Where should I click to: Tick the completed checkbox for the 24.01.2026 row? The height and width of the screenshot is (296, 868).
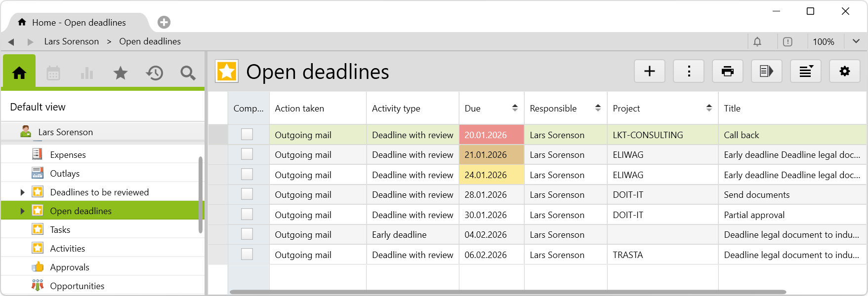[x=247, y=175]
